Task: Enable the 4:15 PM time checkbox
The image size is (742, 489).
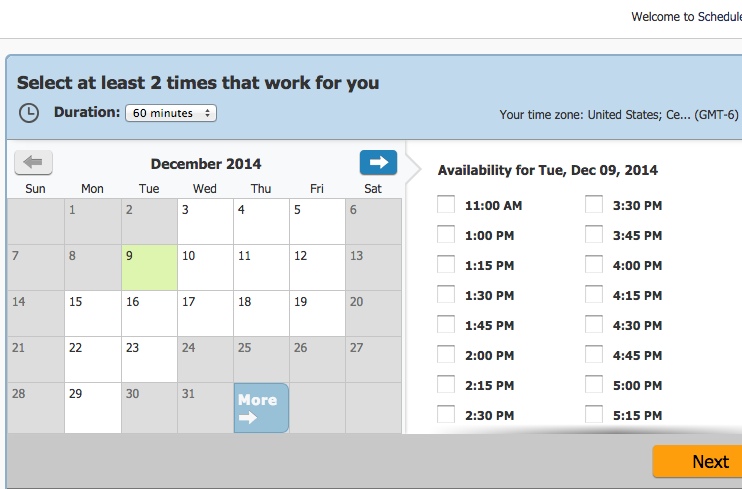Action: (x=594, y=295)
